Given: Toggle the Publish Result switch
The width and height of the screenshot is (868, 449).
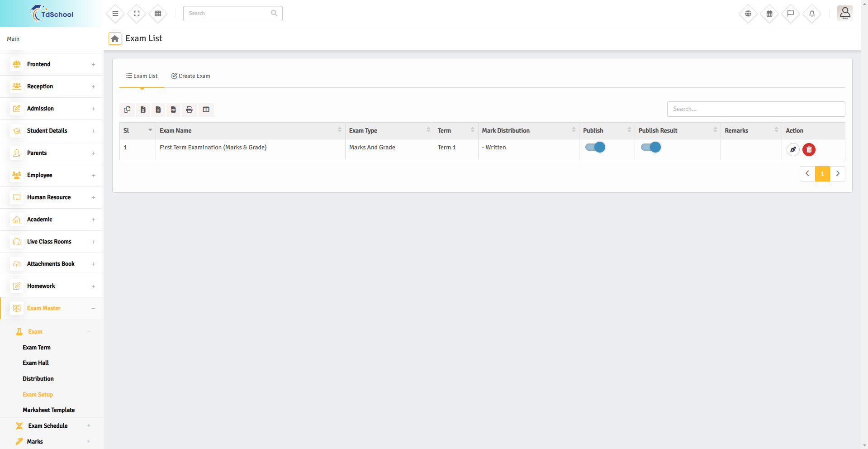Looking at the screenshot, I should pos(650,147).
